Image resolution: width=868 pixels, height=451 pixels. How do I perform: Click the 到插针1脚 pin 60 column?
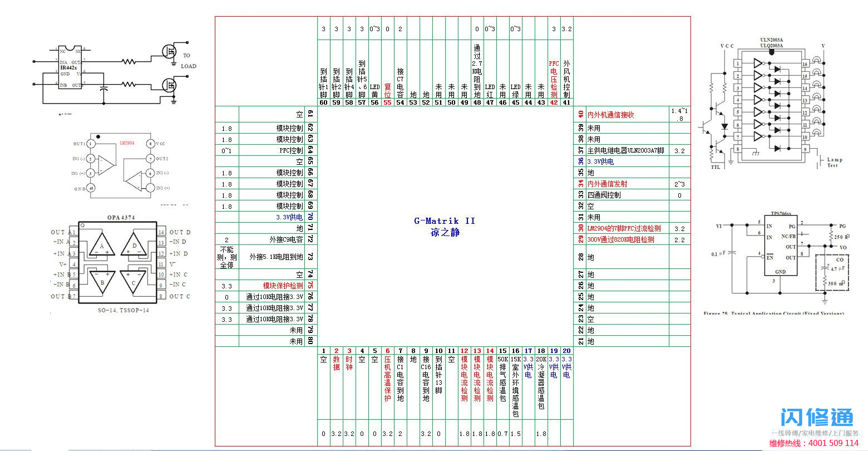tap(323, 83)
